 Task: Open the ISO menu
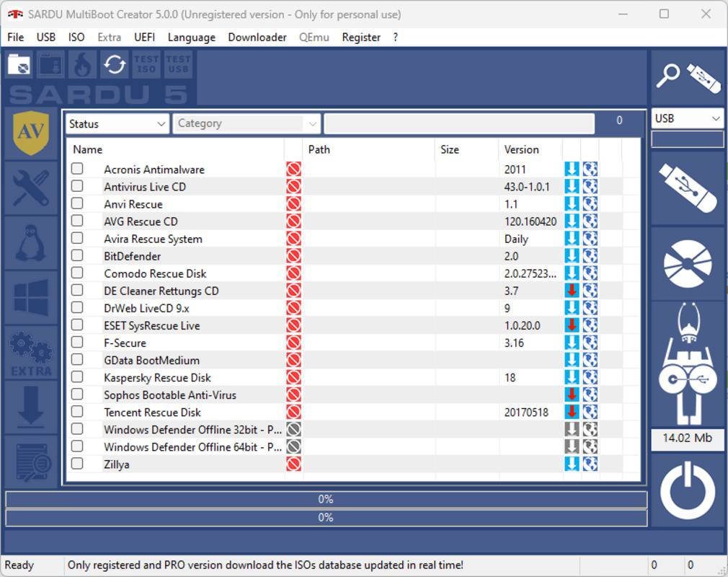[x=76, y=38]
